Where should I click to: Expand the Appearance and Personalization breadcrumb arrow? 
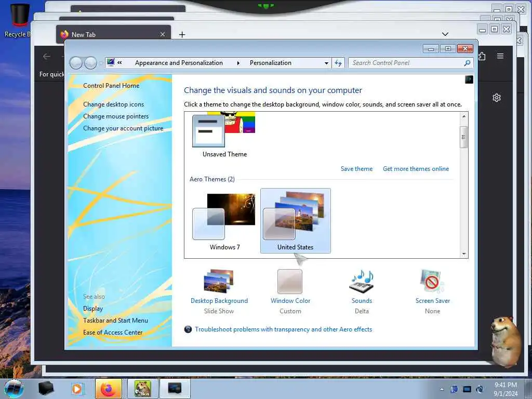(x=238, y=63)
